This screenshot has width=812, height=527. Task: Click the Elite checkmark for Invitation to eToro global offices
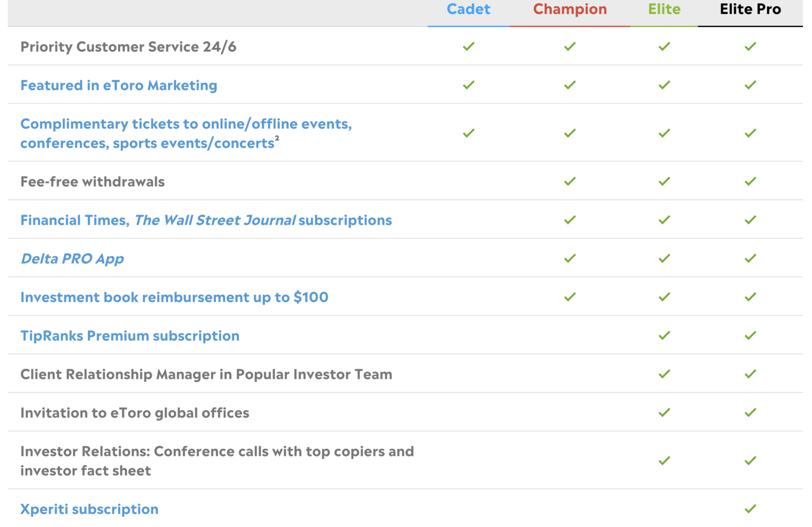click(x=663, y=413)
